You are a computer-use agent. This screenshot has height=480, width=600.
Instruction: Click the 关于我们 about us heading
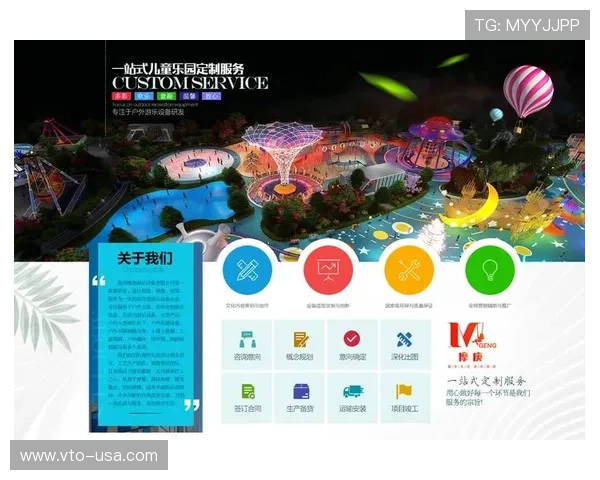pyautogui.click(x=144, y=258)
